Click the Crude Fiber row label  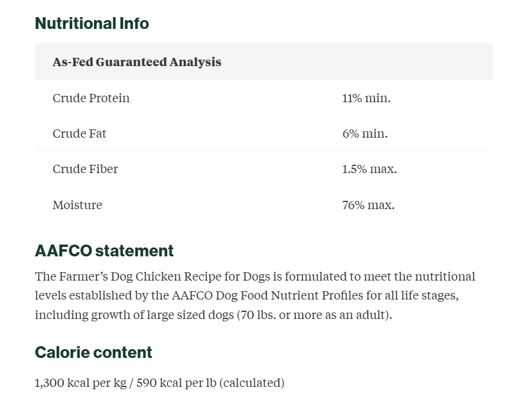85,169
